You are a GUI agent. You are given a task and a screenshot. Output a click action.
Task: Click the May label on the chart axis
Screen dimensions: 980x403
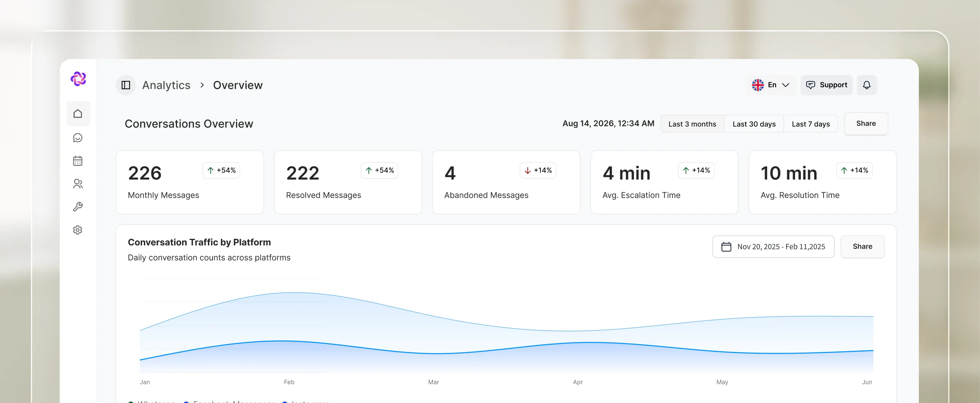pos(722,382)
